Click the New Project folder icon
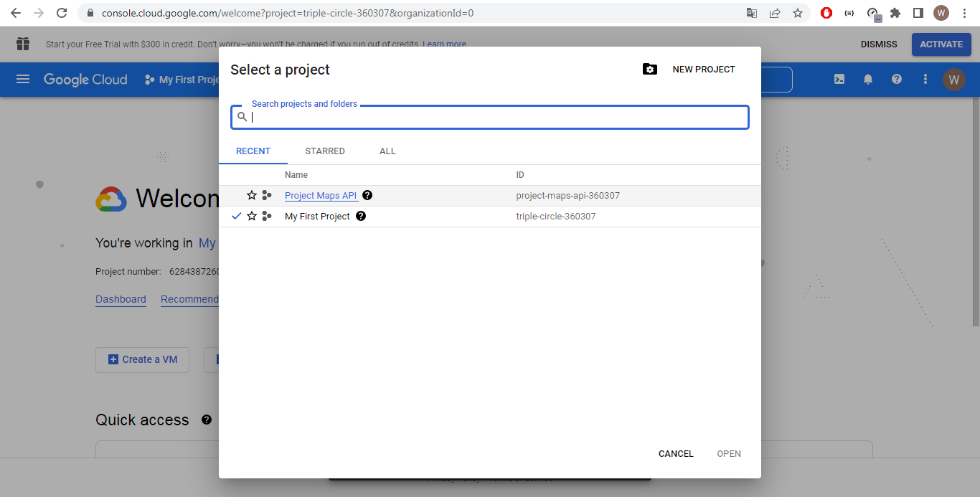 click(650, 69)
